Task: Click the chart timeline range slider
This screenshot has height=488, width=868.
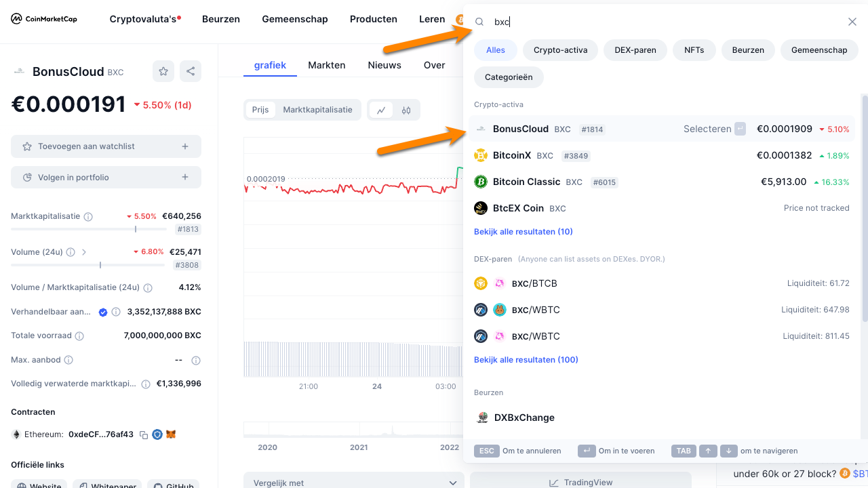Action: tap(353, 430)
